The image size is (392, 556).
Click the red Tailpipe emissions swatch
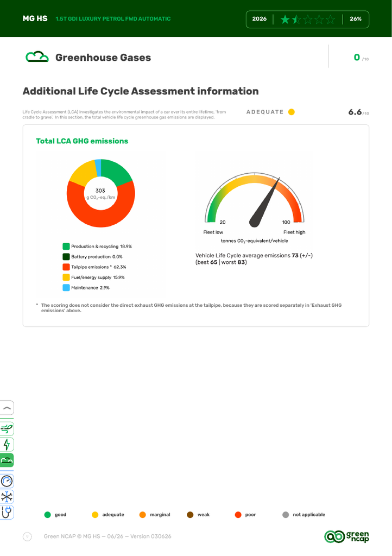tap(66, 267)
